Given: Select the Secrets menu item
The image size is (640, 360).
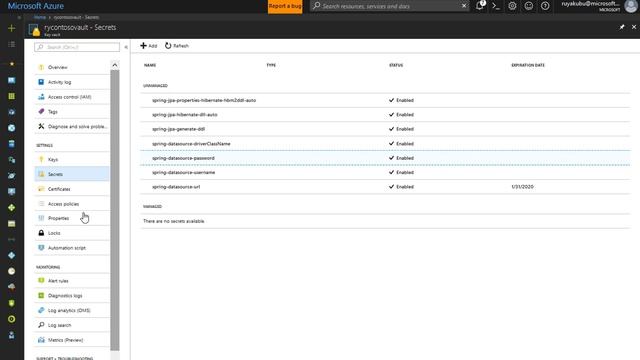Looking at the screenshot, I should [72, 174].
